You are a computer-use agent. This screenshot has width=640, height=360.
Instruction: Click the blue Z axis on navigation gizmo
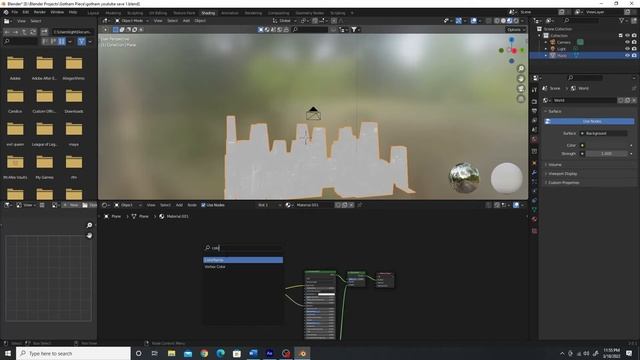511,40
